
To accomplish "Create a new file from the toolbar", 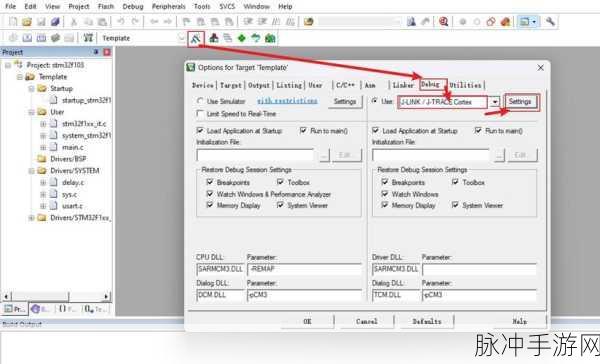I will click(x=13, y=21).
